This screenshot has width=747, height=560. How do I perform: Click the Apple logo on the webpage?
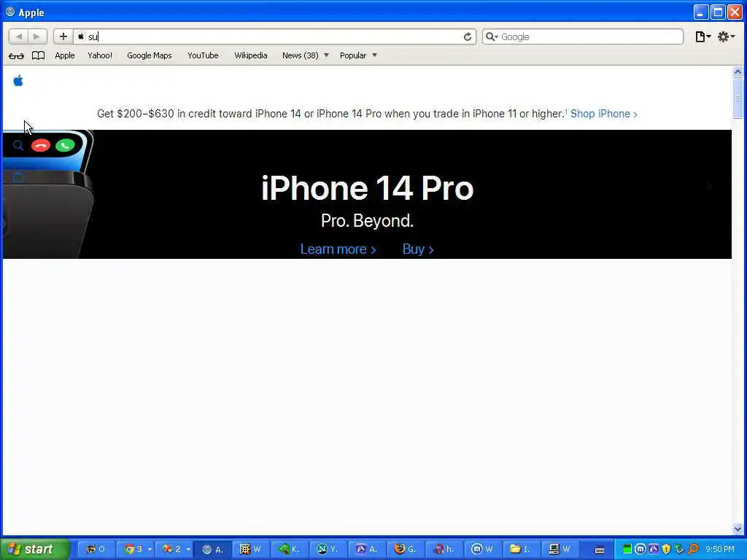(18, 81)
